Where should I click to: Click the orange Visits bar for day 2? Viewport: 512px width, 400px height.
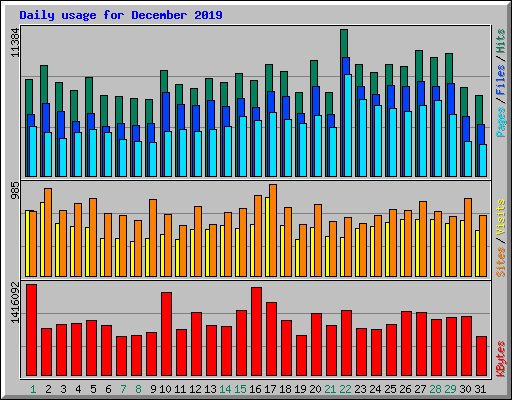click(x=48, y=232)
